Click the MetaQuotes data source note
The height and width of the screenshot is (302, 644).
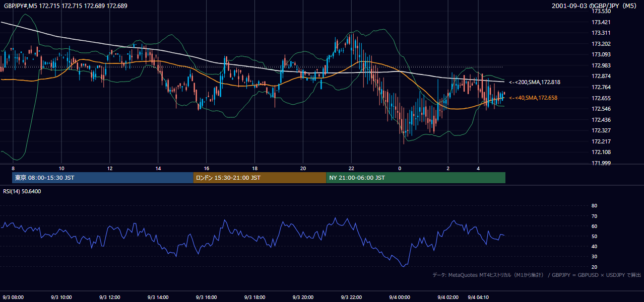(537, 275)
